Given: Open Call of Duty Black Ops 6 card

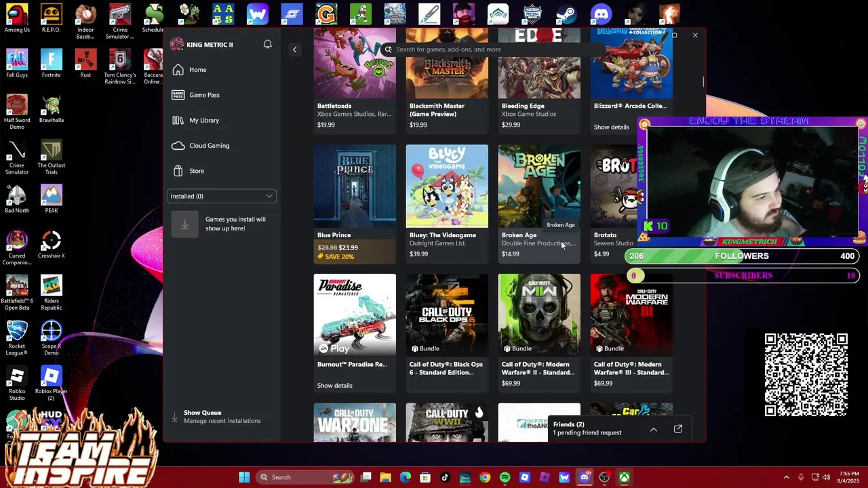Looking at the screenshot, I should (447, 332).
